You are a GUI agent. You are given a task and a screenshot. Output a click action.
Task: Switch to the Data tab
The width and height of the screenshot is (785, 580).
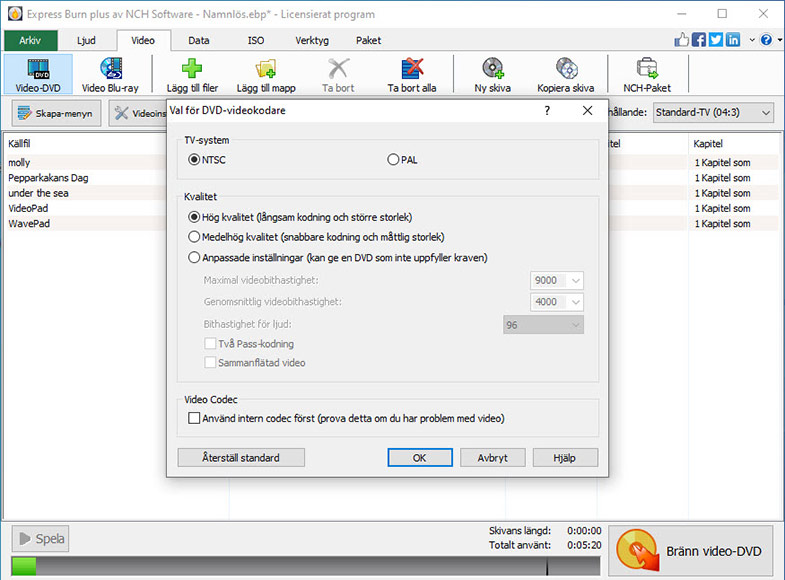[199, 41]
